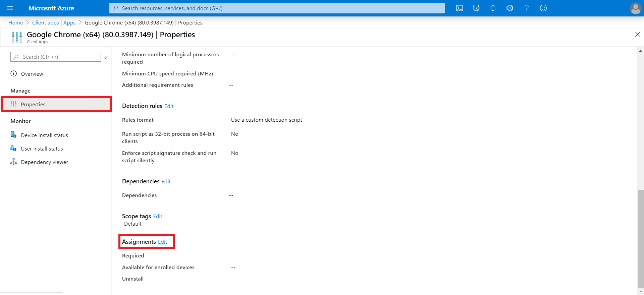Open Cloud Shell from the top bar
This screenshot has width=644, height=295.
[460, 8]
